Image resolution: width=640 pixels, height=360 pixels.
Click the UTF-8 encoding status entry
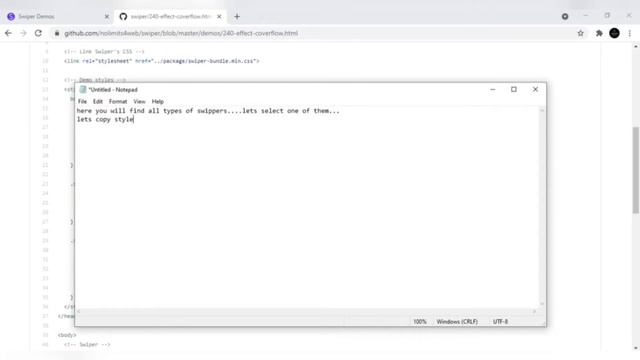500,322
